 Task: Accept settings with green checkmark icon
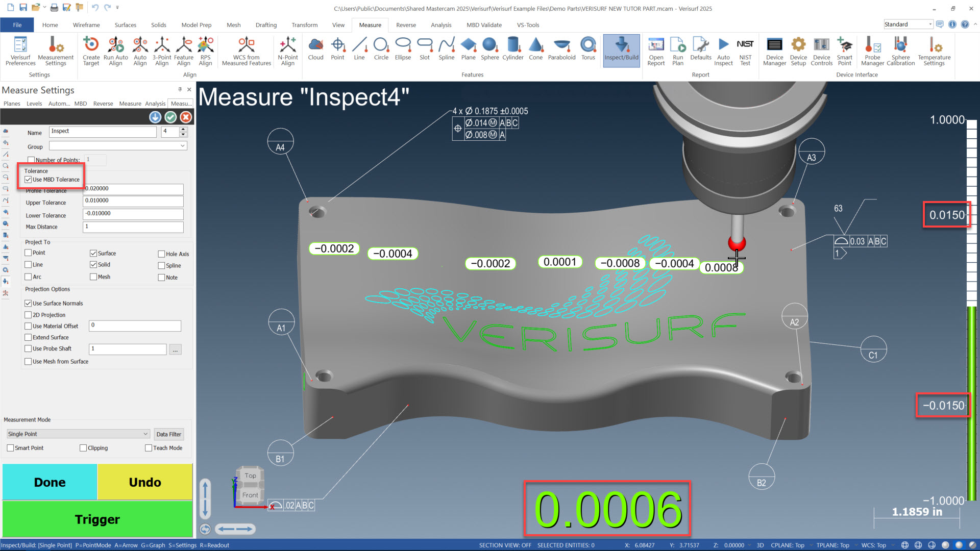click(x=170, y=117)
